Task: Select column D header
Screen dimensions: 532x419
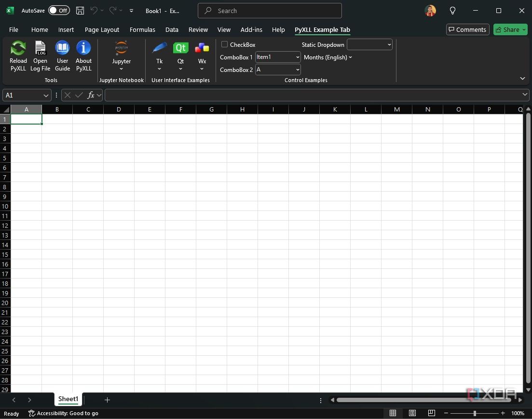Action: pyautogui.click(x=119, y=109)
